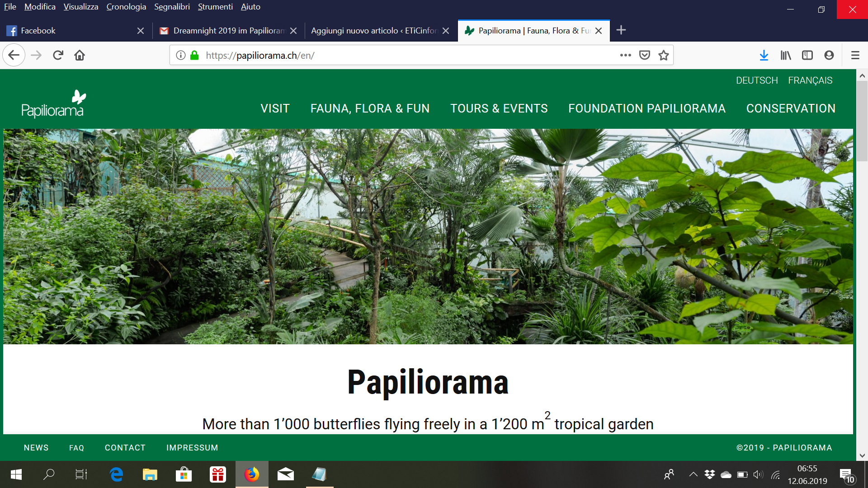The height and width of the screenshot is (488, 868).
Task: Open Microsoft Store from taskbar
Action: point(184,474)
